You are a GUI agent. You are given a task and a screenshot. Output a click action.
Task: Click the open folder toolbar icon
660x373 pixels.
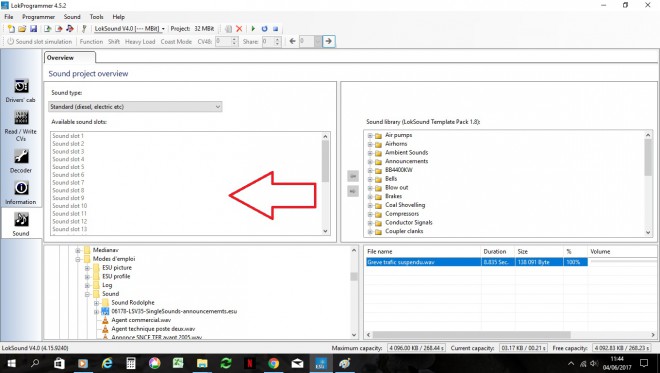click(x=22, y=29)
